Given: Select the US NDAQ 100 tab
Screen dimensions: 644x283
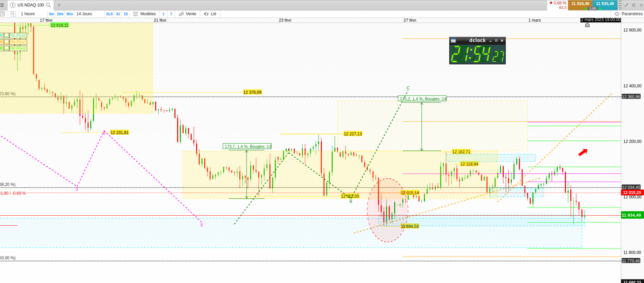Looking at the screenshot, I should [30, 5].
